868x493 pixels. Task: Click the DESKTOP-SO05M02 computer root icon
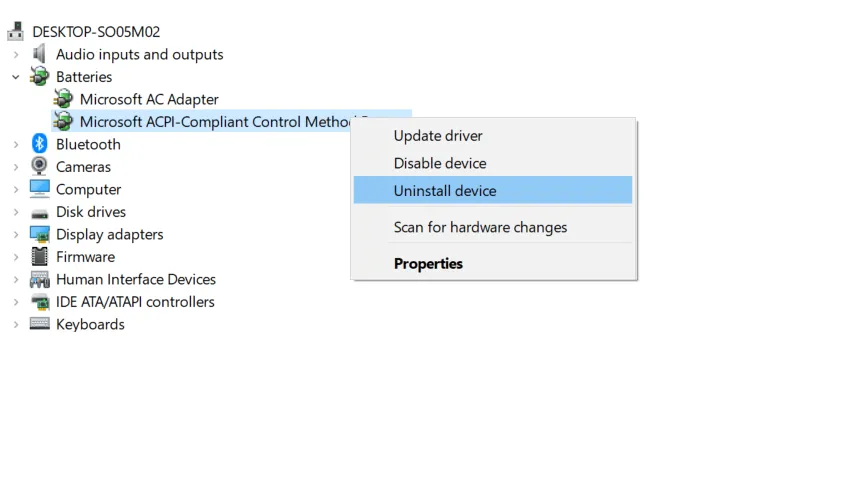click(x=16, y=31)
